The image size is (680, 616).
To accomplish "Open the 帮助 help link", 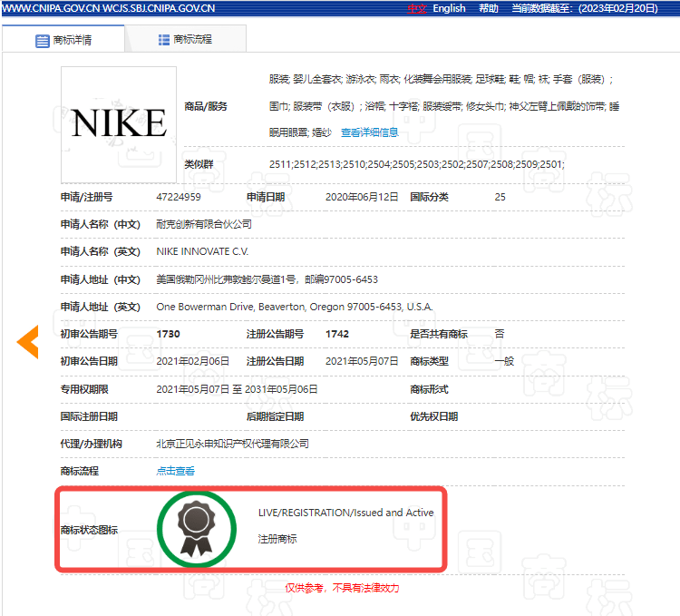I will (489, 8).
